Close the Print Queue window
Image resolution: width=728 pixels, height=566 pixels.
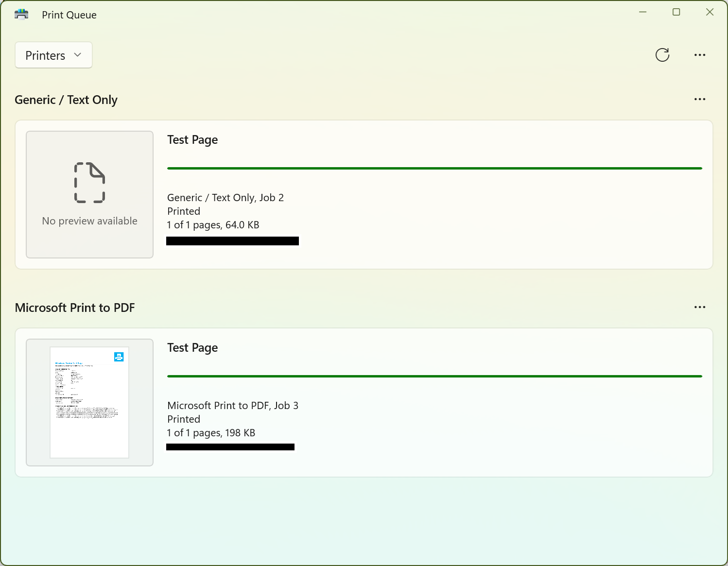click(x=710, y=12)
